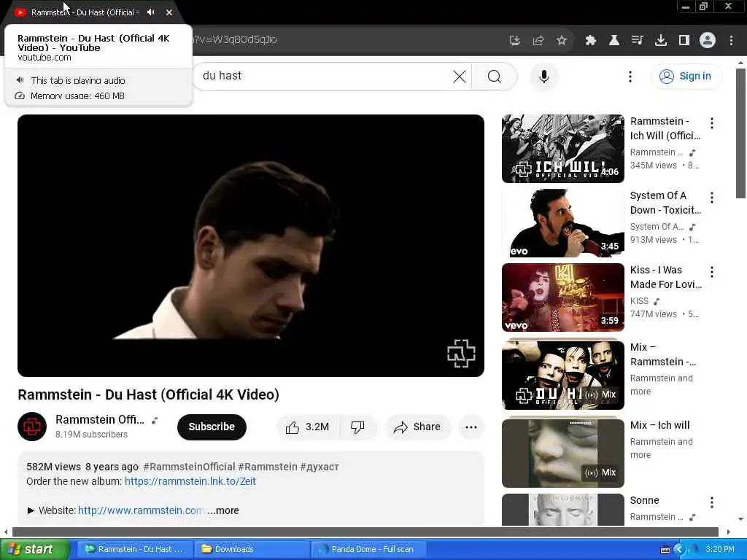The height and width of the screenshot is (560, 747).
Task: Click the Rammstein logo watermark in video
Action: point(461,354)
